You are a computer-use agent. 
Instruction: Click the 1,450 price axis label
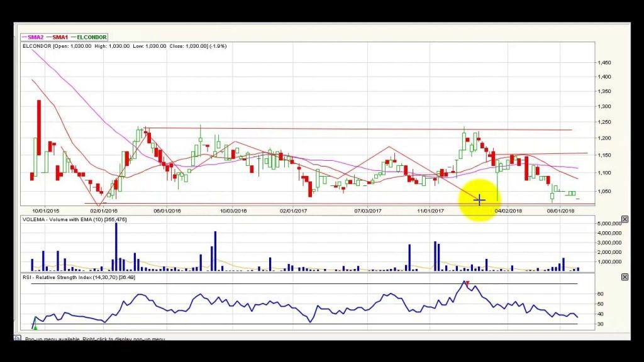click(x=604, y=63)
